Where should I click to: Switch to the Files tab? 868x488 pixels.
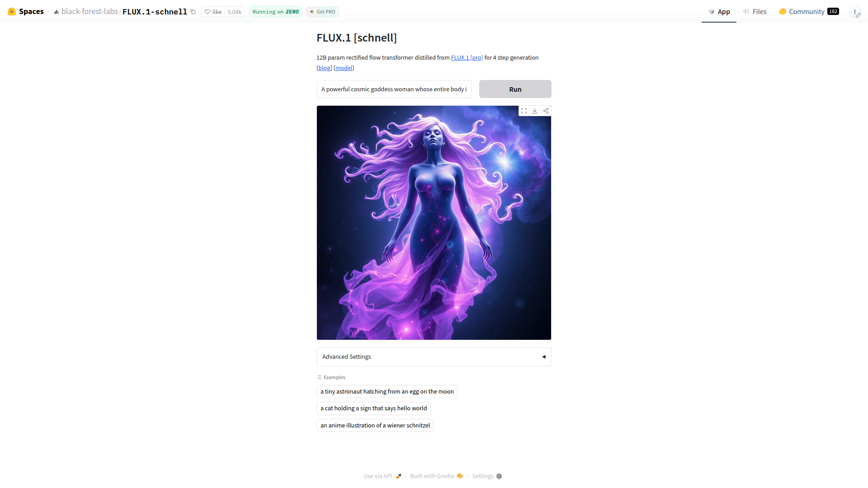pyautogui.click(x=755, y=12)
